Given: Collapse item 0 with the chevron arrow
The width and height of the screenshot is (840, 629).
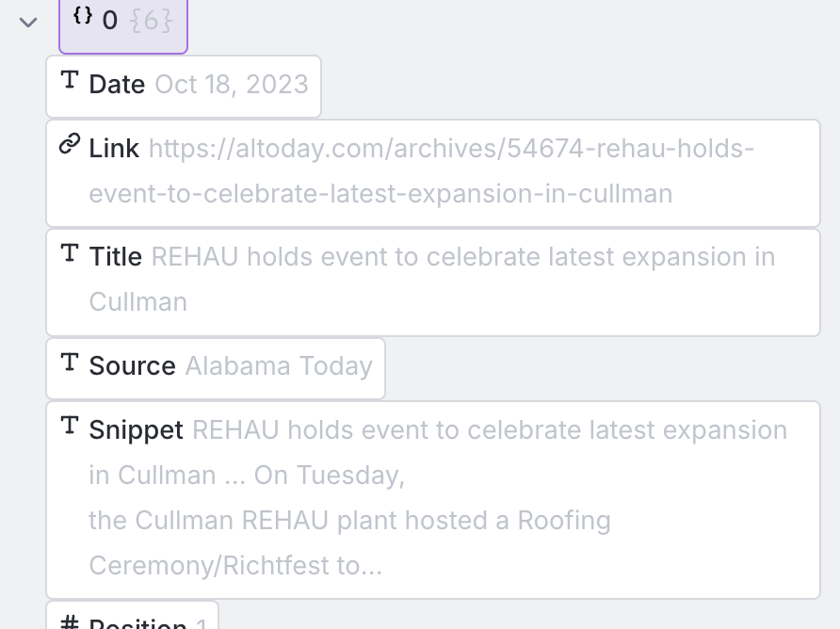Looking at the screenshot, I should click(x=28, y=22).
